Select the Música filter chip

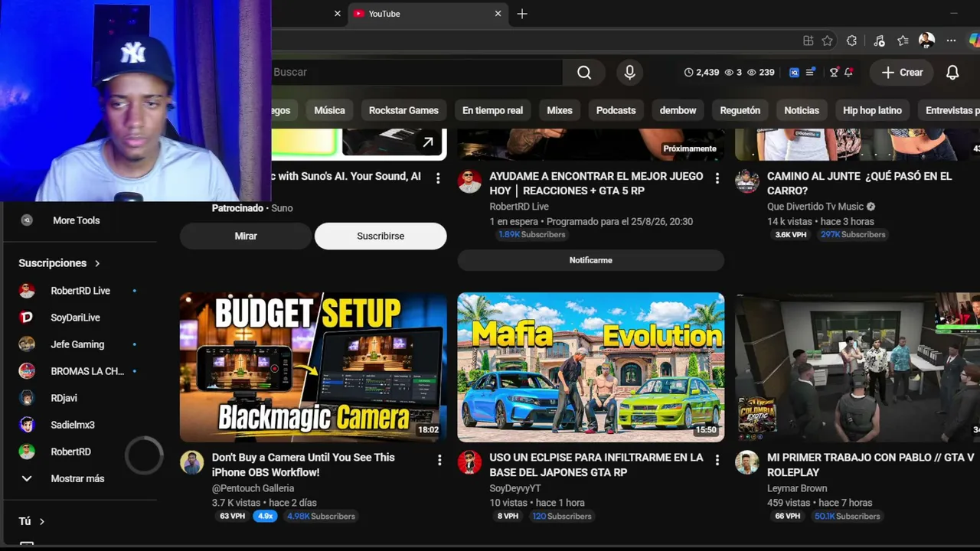point(329,110)
